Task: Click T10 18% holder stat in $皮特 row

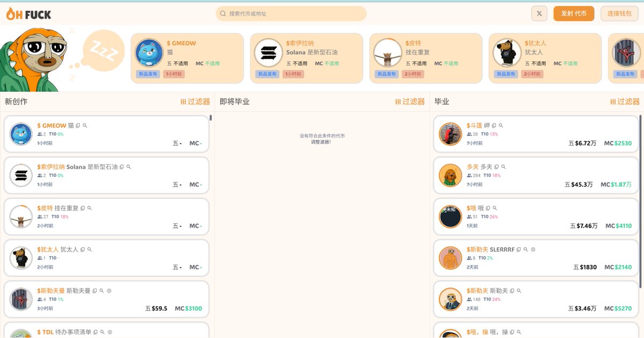Action: (x=60, y=217)
